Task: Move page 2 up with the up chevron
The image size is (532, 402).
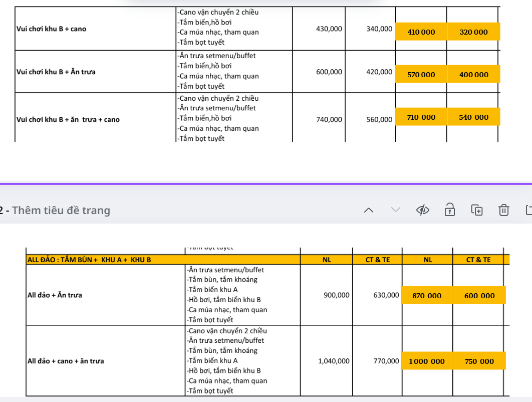Action: click(369, 210)
